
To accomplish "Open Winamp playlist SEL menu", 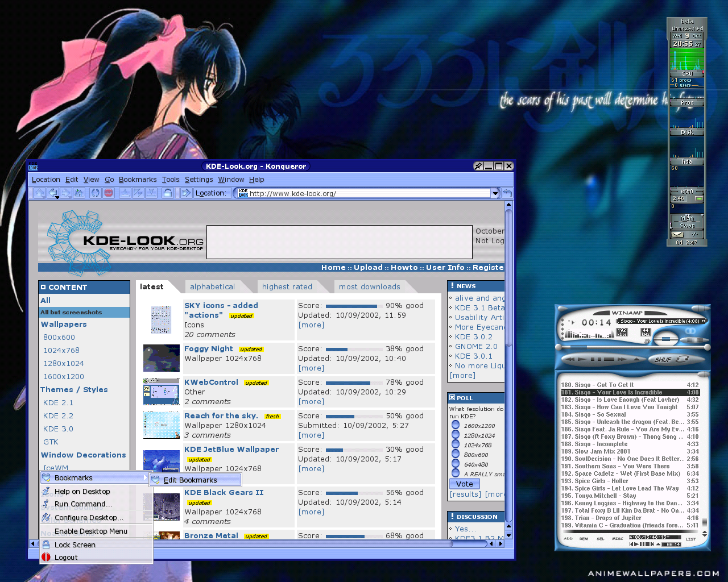I will [x=601, y=539].
